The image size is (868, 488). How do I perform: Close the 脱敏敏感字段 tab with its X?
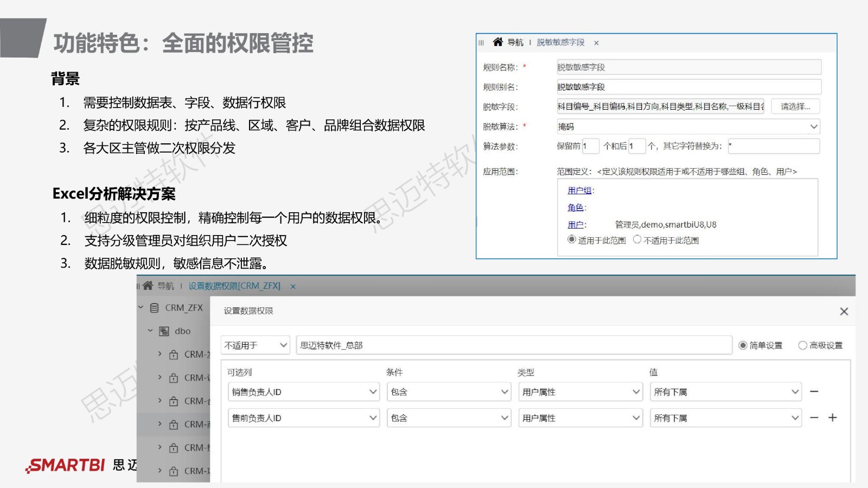tap(596, 43)
